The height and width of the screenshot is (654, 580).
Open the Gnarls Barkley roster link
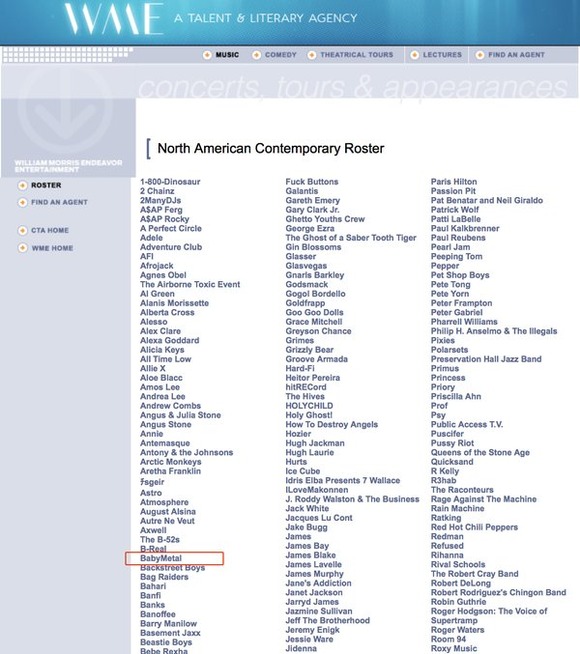click(315, 275)
